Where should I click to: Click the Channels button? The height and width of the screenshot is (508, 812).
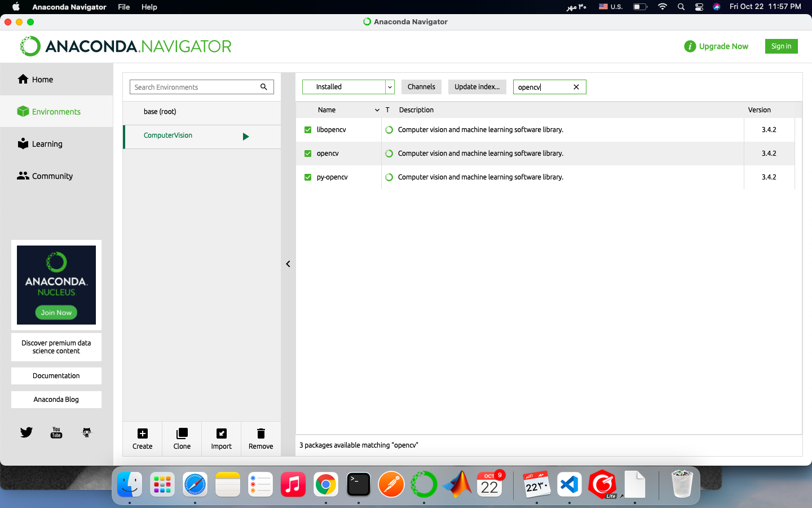[421, 87]
